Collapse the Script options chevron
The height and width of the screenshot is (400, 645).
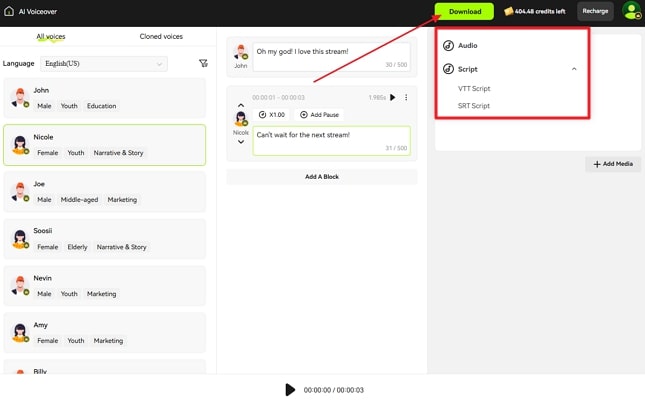click(574, 69)
